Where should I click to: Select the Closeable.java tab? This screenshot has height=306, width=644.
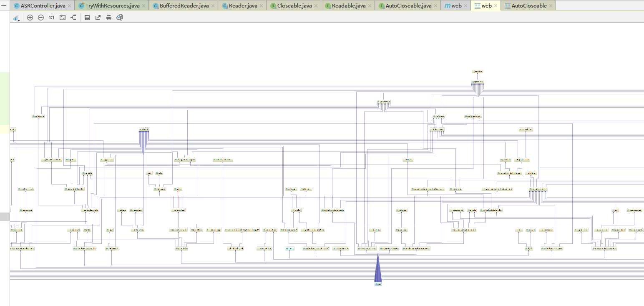pos(294,6)
